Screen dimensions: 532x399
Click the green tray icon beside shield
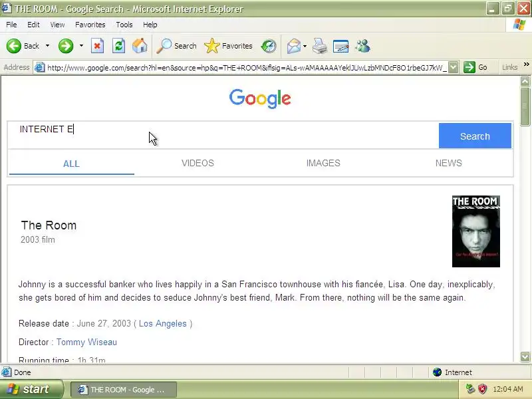tap(470, 389)
